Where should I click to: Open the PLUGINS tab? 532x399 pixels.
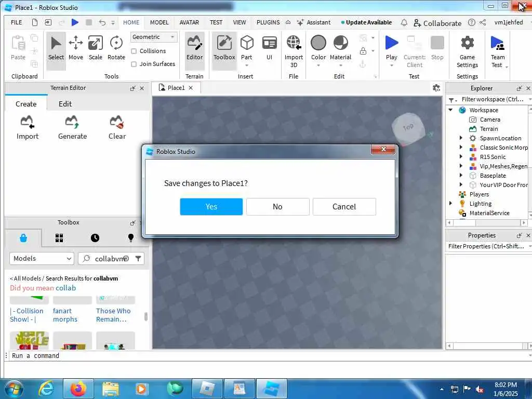pyautogui.click(x=268, y=22)
